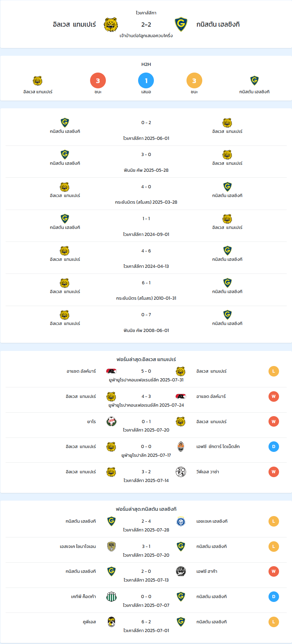Click the FC Haka black crest

pyautogui.click(x=181, y=571)
